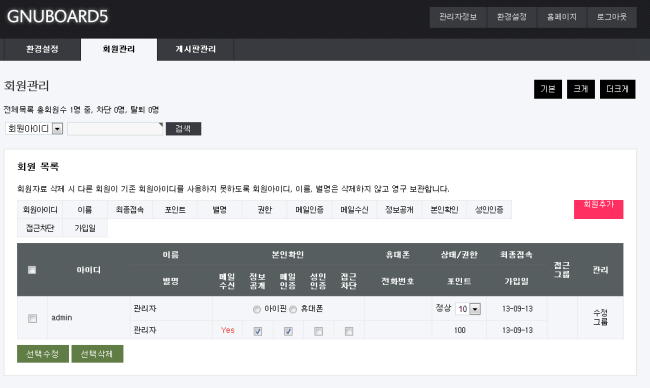Click 선택삭제 button
The image size is (650, 388).
click(x=97, y=354)
